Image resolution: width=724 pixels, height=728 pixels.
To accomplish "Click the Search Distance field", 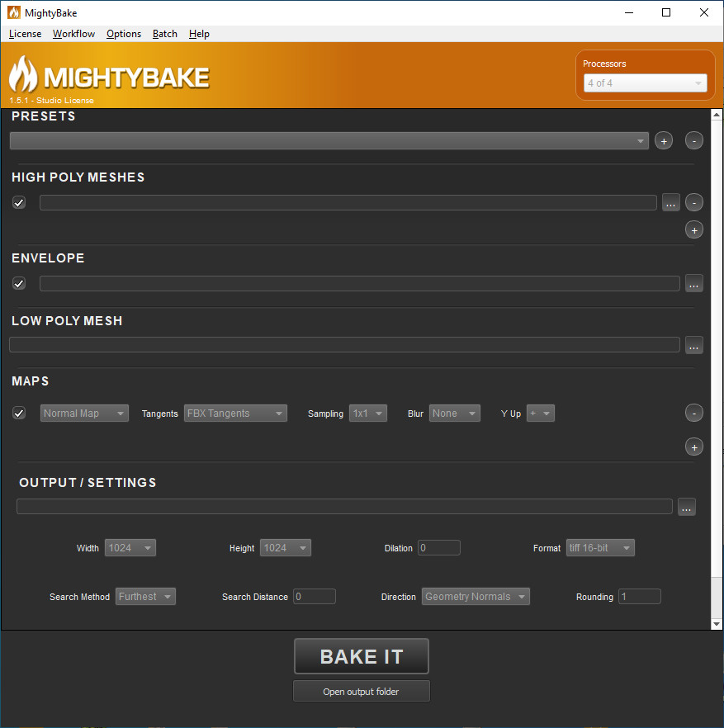I will (x=315, y=597).
